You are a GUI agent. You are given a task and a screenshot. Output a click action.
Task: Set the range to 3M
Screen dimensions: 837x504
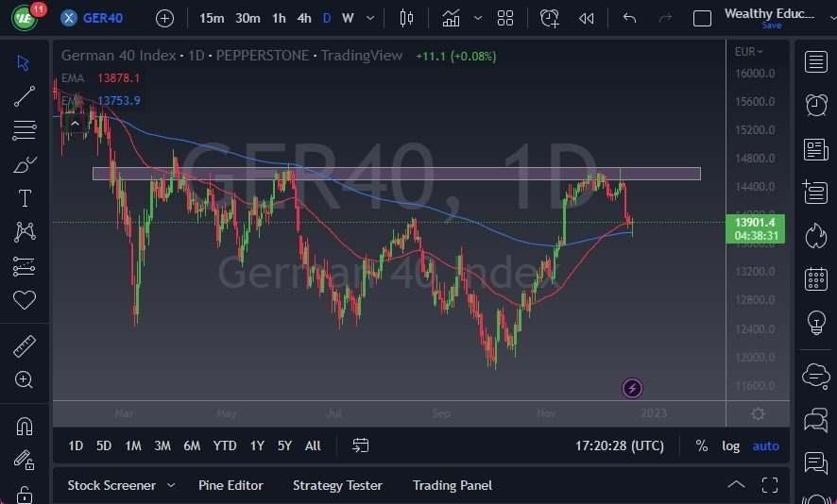pyautogui.click(x=162, y=445)
